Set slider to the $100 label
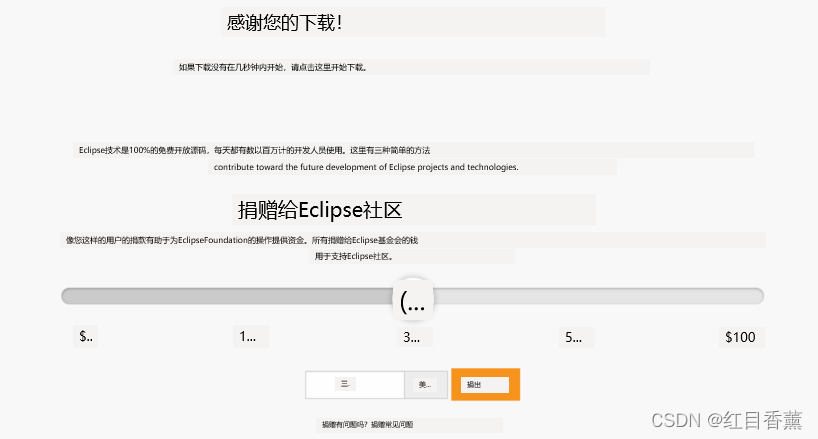The width and height of the screenshot is (818, 439). (741, 337)
